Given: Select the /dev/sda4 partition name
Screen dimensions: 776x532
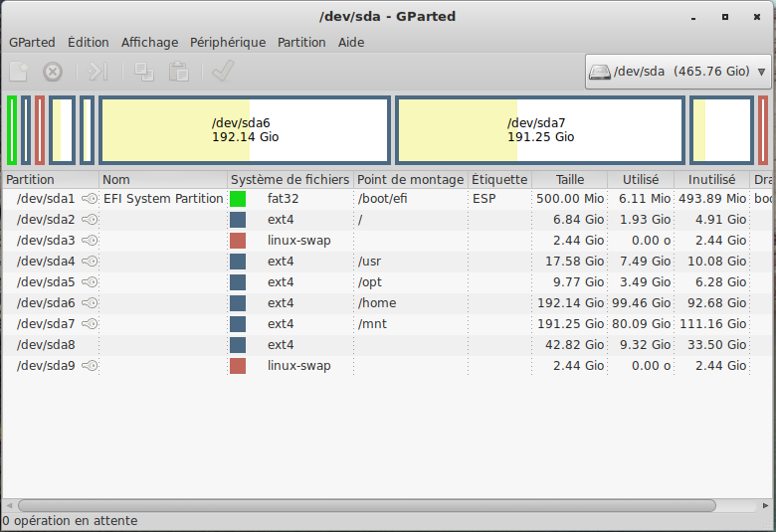Looking at the screenshot, I should (x=46, y=262).
